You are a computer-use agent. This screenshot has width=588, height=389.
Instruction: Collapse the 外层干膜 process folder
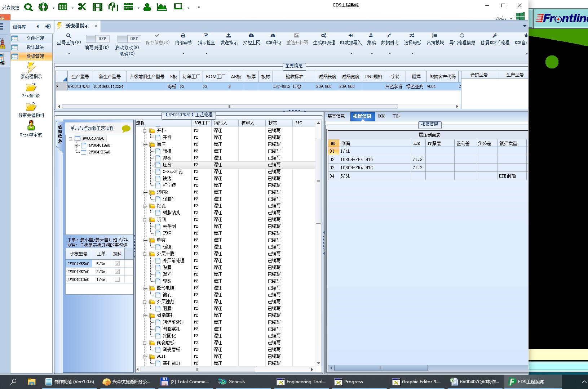click(x=145, y=254)
